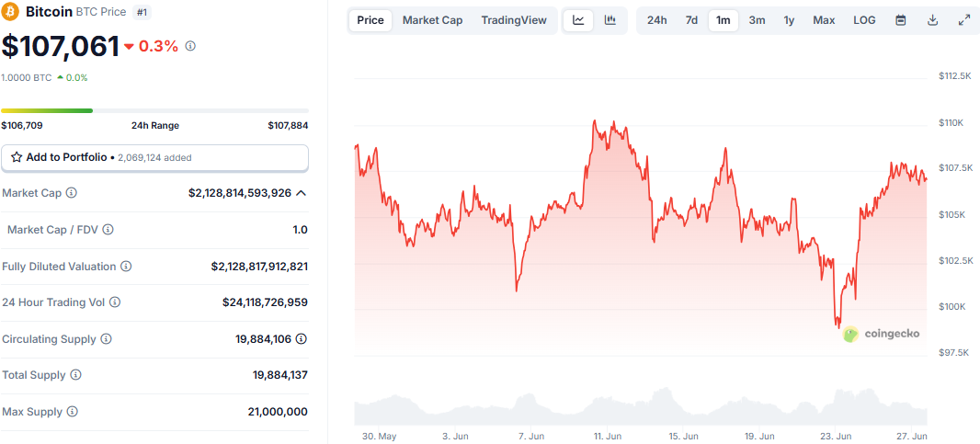Open the 24 Hour Trading Vol info icon
Screen dimensions: 980x444
point(114,302)
